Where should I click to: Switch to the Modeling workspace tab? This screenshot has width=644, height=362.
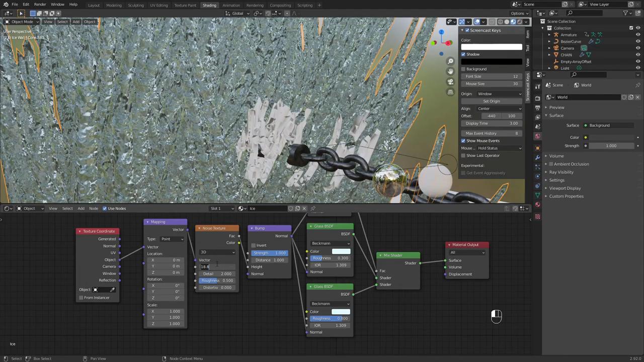pos(114,5)
